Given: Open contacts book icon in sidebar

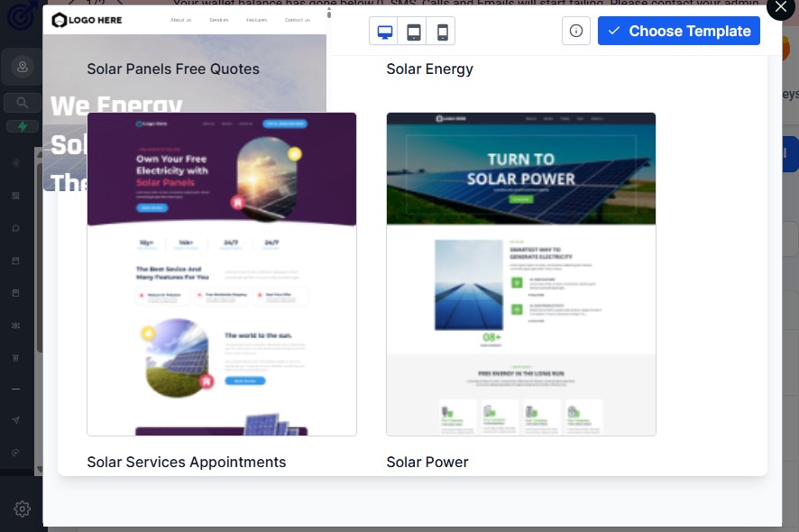Looking at the screenshot, I should 16,293.
